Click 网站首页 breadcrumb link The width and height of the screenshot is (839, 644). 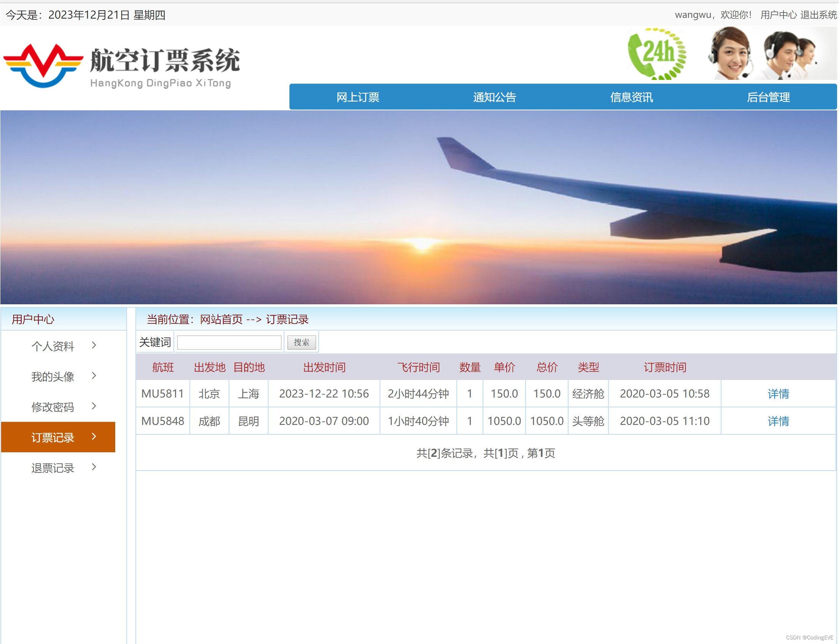click(x=221, y=319)
